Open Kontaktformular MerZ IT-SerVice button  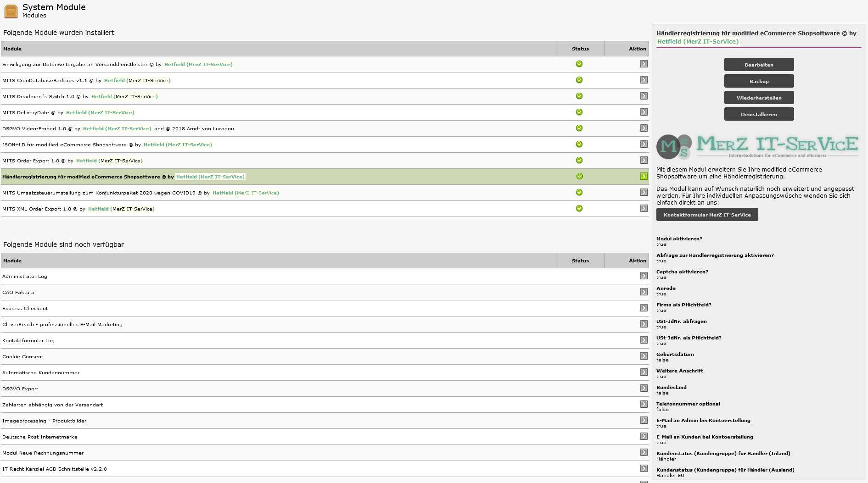707,215
